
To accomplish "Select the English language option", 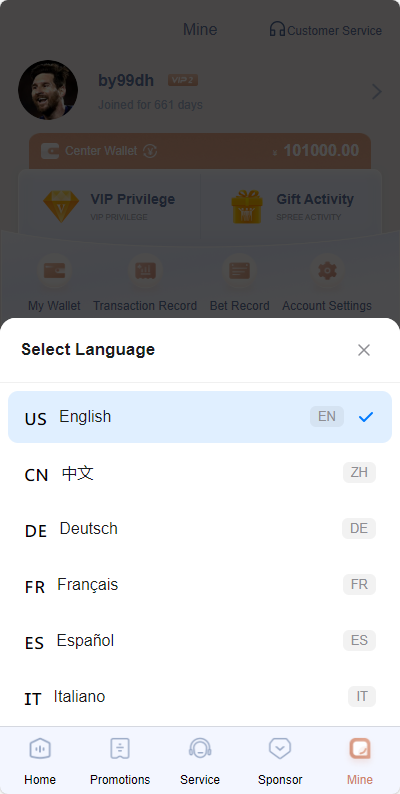I will 200,417.
